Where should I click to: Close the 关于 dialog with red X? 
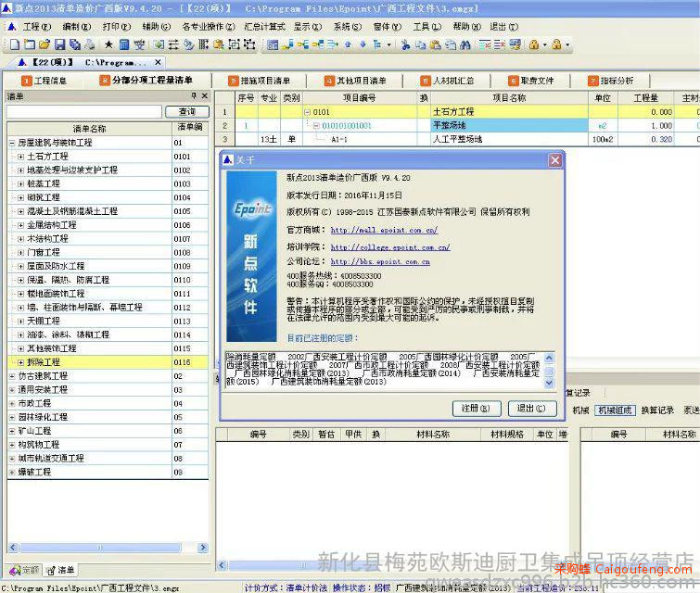(555, 160)
